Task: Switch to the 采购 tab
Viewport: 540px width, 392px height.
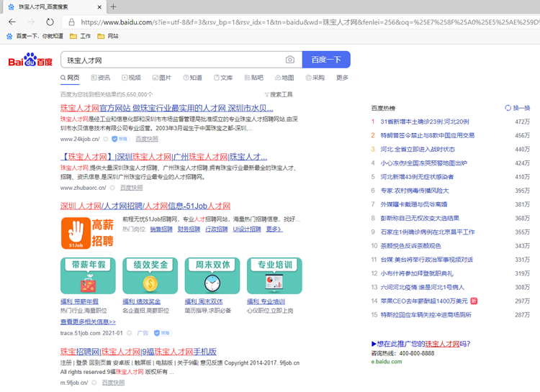Action: [315, 78]
